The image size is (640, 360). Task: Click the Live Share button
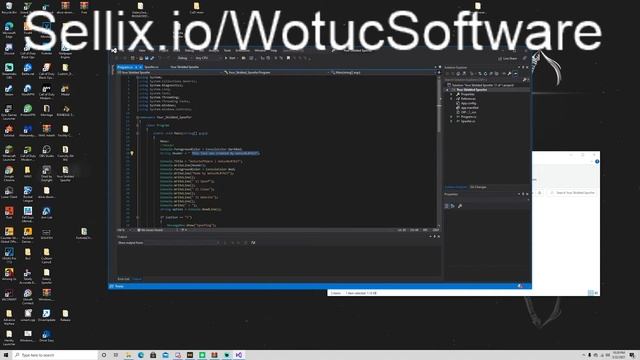tap(508, 59)
